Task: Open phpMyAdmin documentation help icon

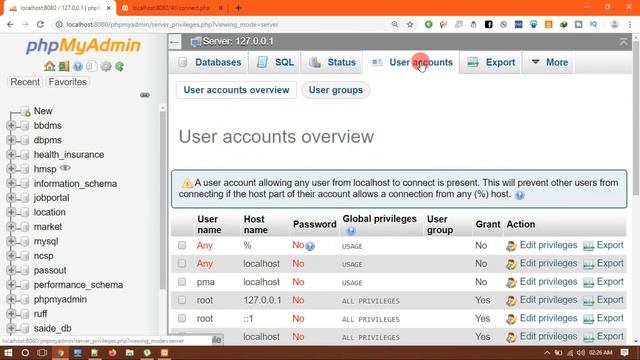Action: [x=78, y=66]
